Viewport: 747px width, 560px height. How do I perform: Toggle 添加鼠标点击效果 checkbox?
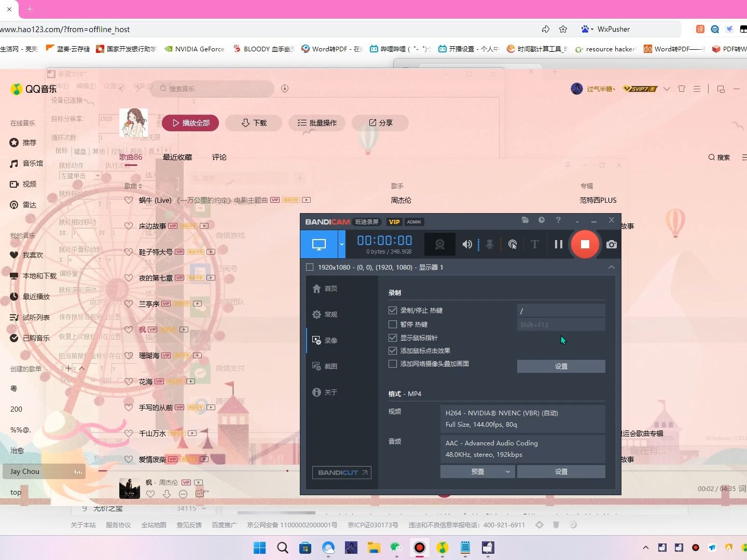[x=393, y=351]
